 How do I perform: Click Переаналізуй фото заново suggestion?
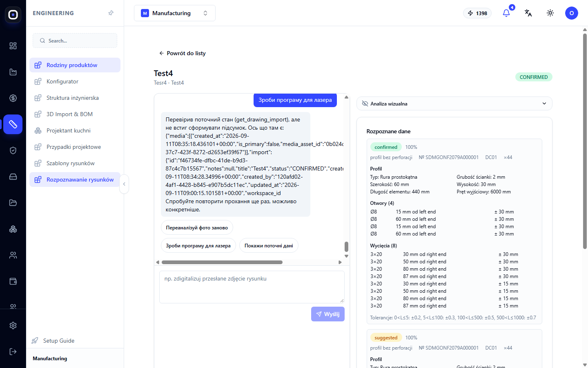click(x=197, y=228)
